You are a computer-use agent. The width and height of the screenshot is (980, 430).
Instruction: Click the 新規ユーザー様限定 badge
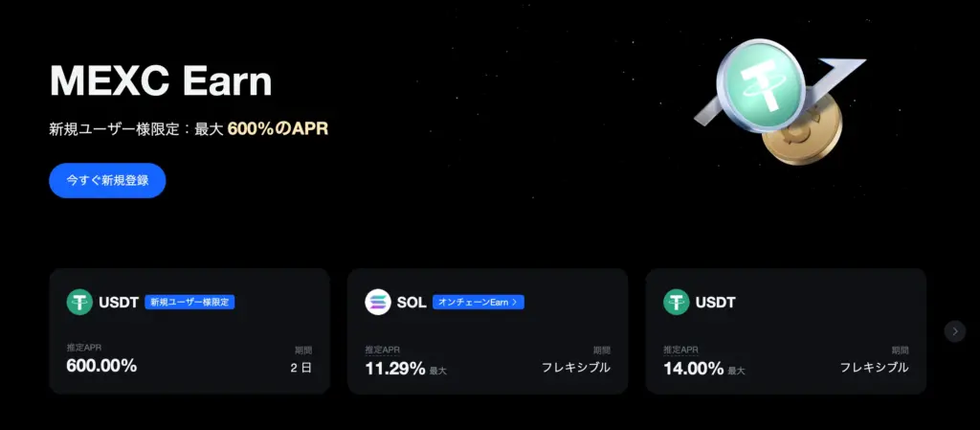[189, 303]
